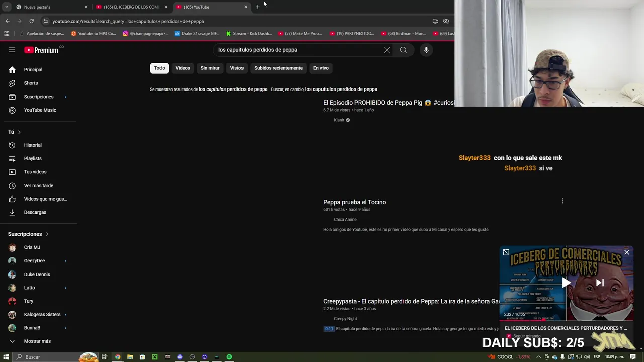
Task: Open Windows Start menu
Action: click(6, 357)
